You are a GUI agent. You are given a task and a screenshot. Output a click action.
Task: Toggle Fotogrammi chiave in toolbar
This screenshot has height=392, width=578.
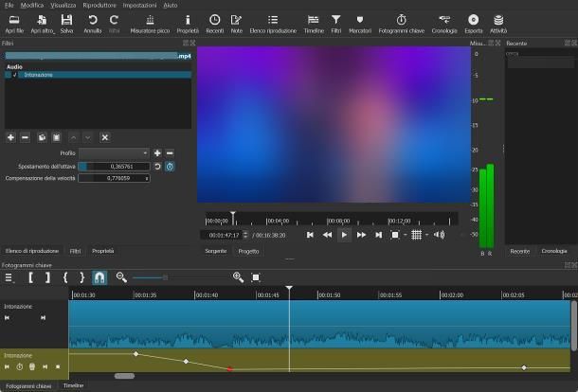coord(402,24)
